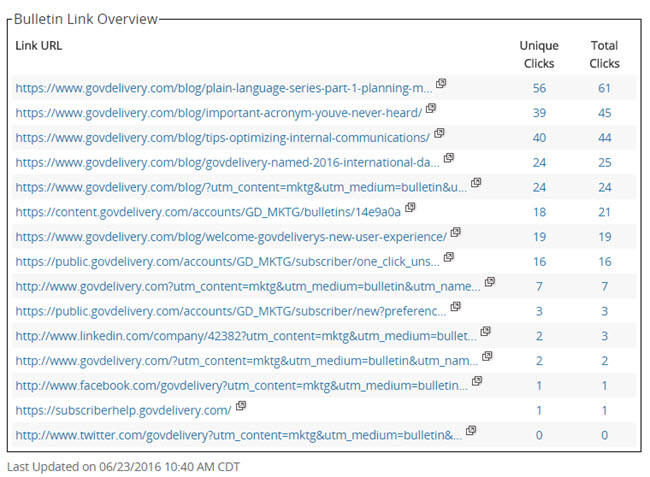Viewport: 650px width, 477px height.
Task: Click total clicks value 21 for the bulletins link
Action: (x=604, y=212)
